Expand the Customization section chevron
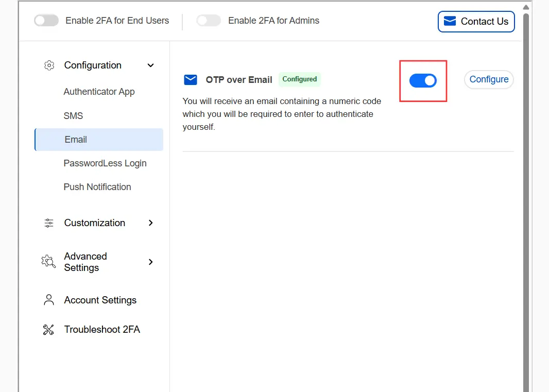Image resolution: width=549 pixels, height=392 pixels. [x=150, y=223]
